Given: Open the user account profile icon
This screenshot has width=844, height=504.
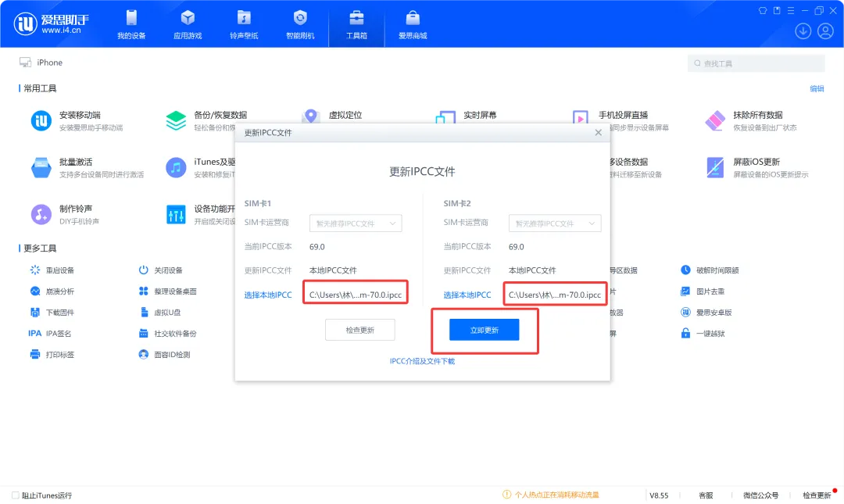Looking at the screenshot, I should [x=825, y=30].
